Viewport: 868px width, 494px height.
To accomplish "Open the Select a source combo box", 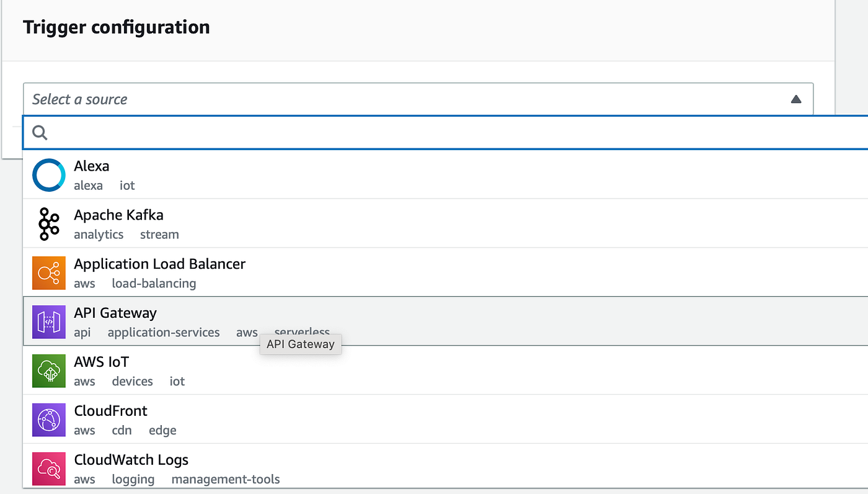I will pyautogui.click(x=418, y=99).
